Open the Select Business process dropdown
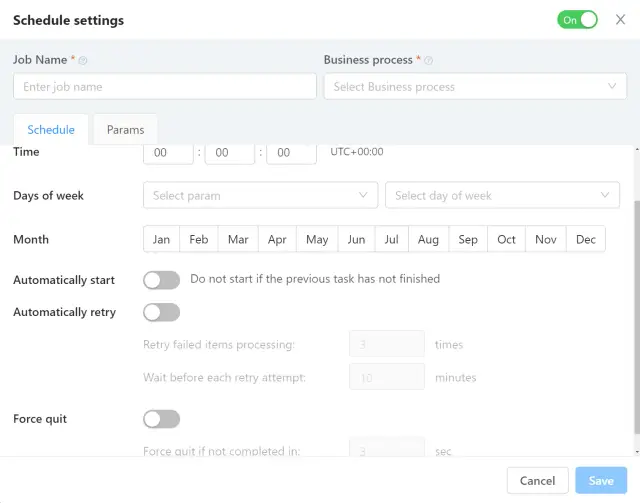The image size is (640, 503). pos(475,87)
